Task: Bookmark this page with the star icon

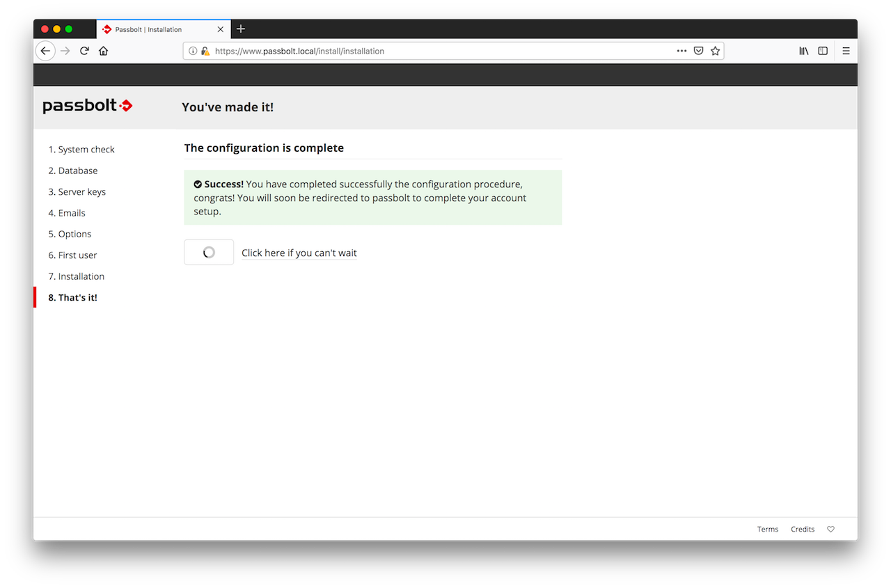Action: 715,51
